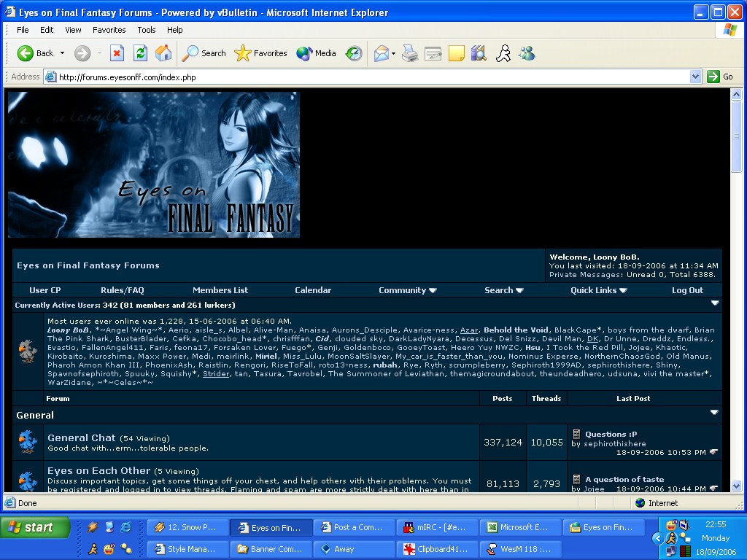Open the Help menu
Screen dimensions: 747x560
[174, 30]
